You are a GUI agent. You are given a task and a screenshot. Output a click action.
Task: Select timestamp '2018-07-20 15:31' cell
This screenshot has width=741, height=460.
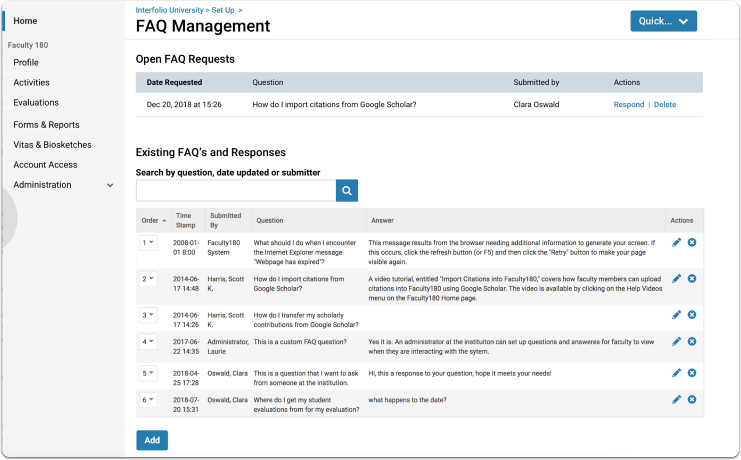(186, 405)
